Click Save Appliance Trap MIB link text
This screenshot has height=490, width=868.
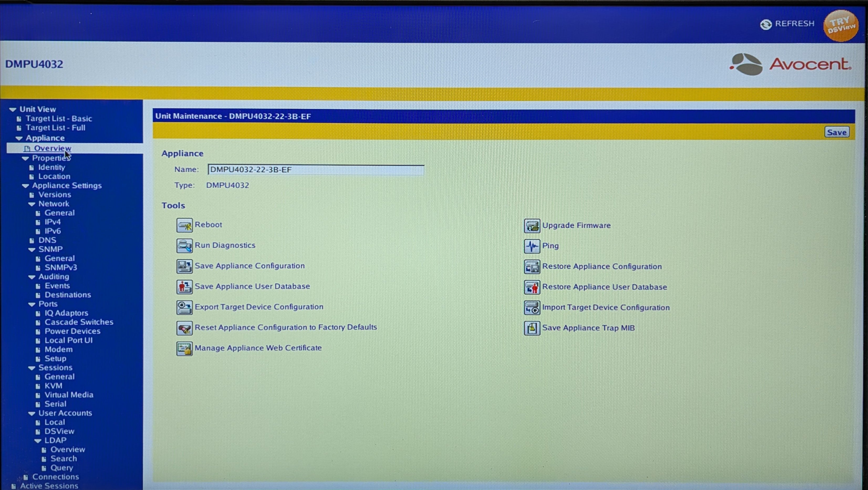click(588, 328)
